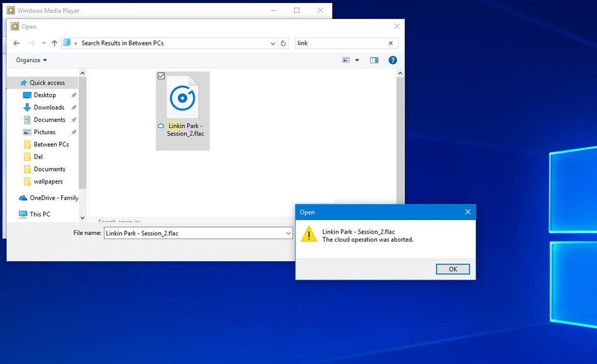Open the view options dropdown arrow
Screen dimensions: 597x364
356,60
